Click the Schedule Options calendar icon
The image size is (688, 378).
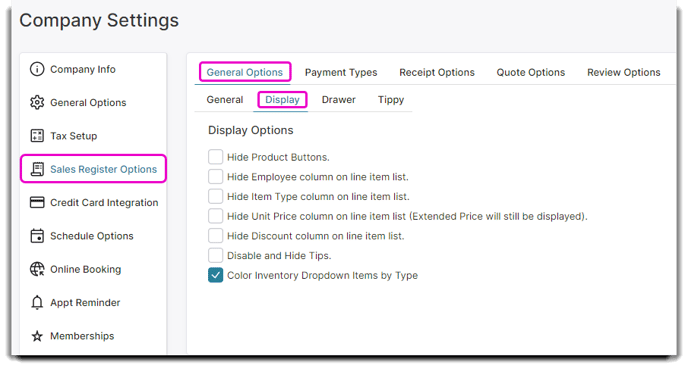37,236
